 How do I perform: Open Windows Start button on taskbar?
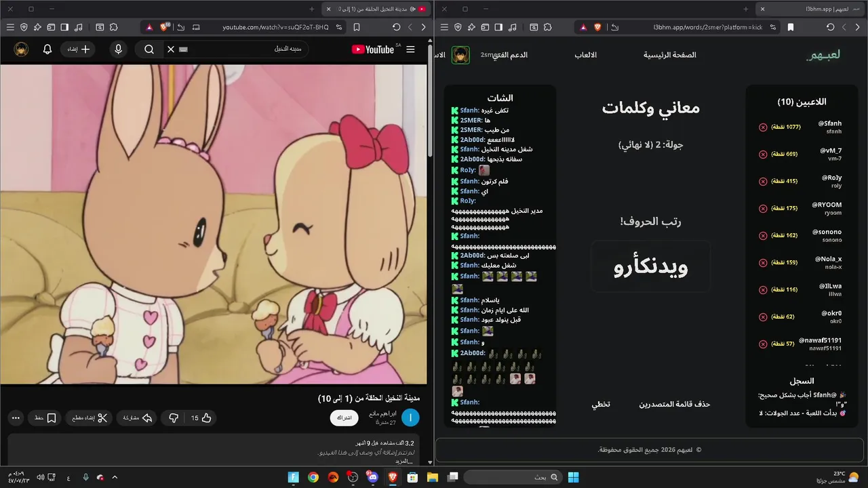[x=573, y=477]
